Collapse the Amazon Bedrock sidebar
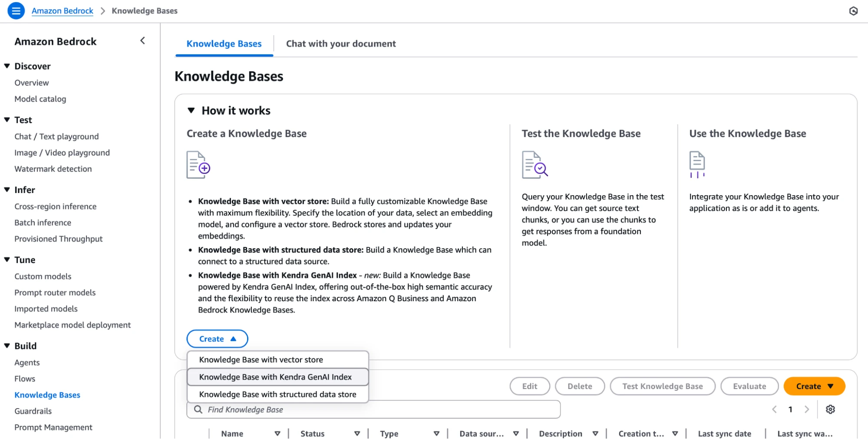This screenshot has width=868, height=439. pos(142,41)
